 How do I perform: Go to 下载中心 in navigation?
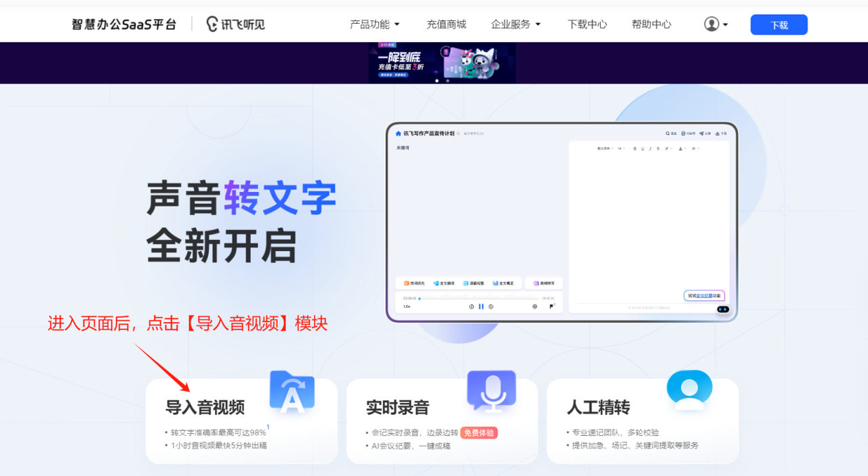tap(587, 24)
